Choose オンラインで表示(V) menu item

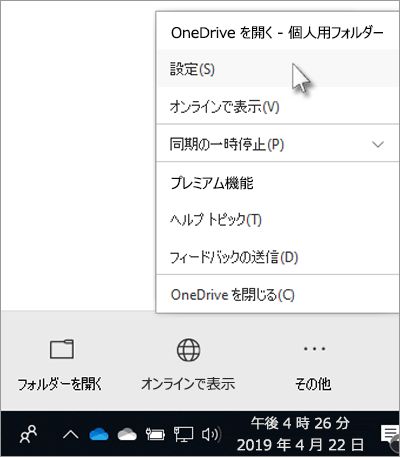tap(278, 106)
